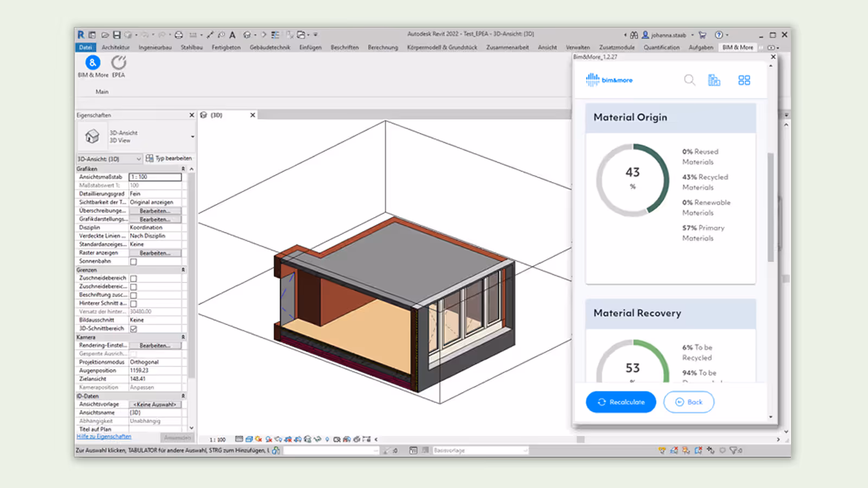Open the quick access toolbar customize arrow
Image resolution: width=868 pixels, height=488 pixels.
pyautogui.click(x=315, y=35)
